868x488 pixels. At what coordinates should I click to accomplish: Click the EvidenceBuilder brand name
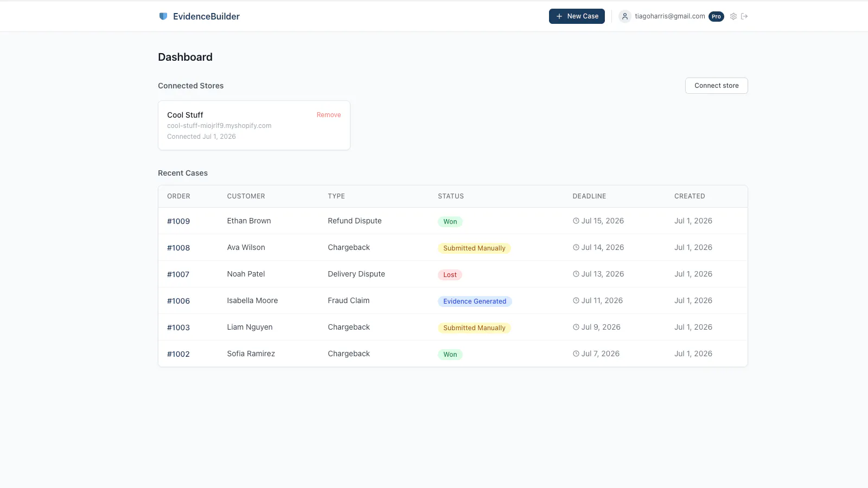206,16
